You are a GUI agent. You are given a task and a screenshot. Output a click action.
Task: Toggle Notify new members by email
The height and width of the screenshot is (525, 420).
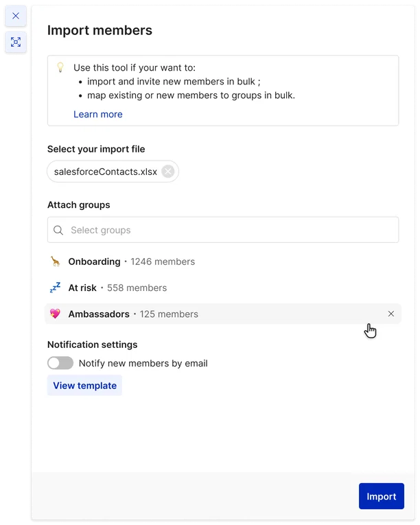tap(60, 363)
